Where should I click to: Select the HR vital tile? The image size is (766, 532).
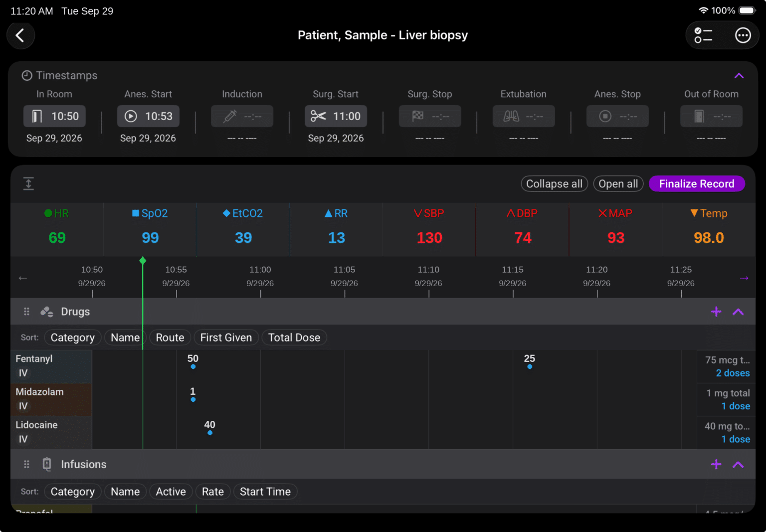click(x=57, y=229)
